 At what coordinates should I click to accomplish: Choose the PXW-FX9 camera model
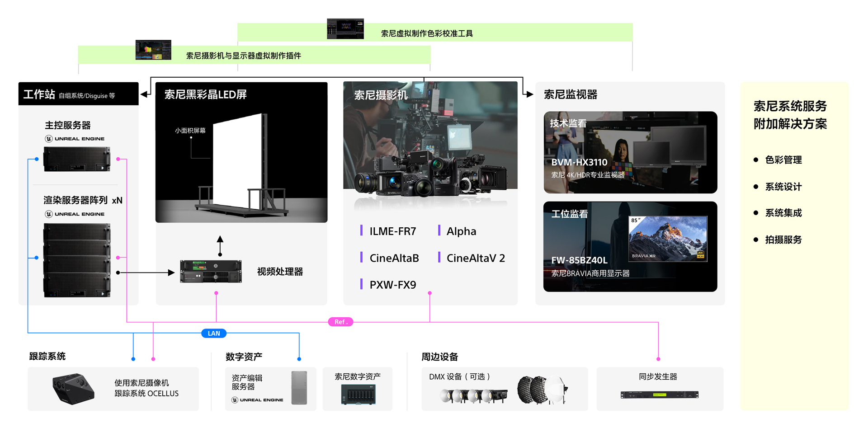[392, 285]
